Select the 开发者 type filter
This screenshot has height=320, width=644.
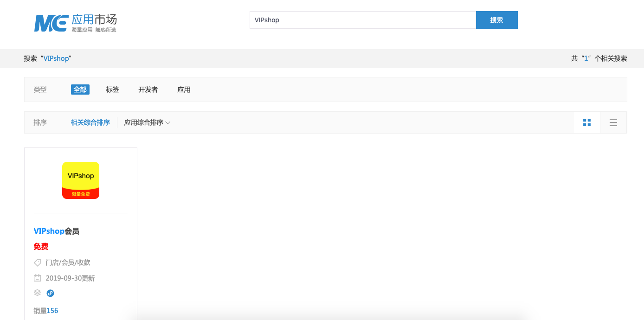(148, 90)
